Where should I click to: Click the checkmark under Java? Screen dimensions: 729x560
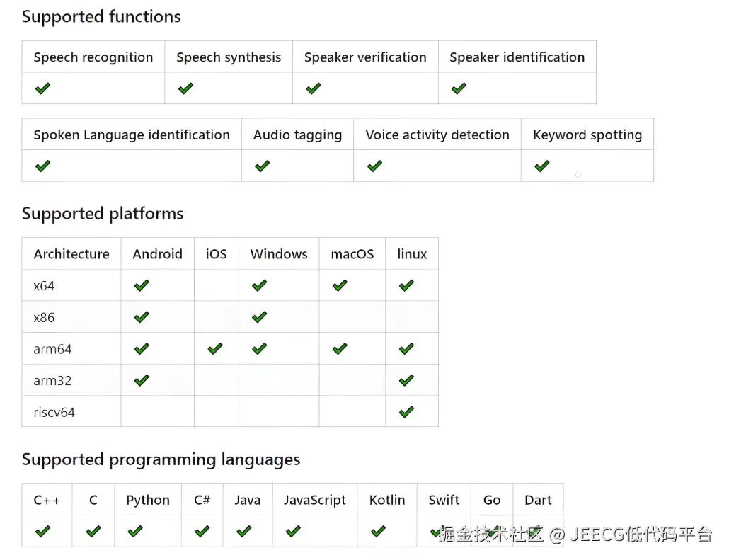(244, 531)
